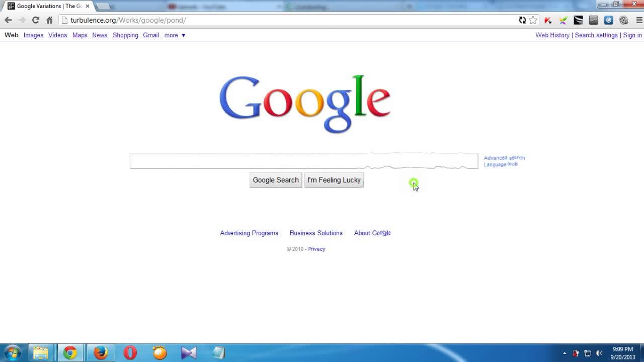Open the News link
The width and height of the screenshot is (644, 362).
pyautogui.click(x=100, y=35)
